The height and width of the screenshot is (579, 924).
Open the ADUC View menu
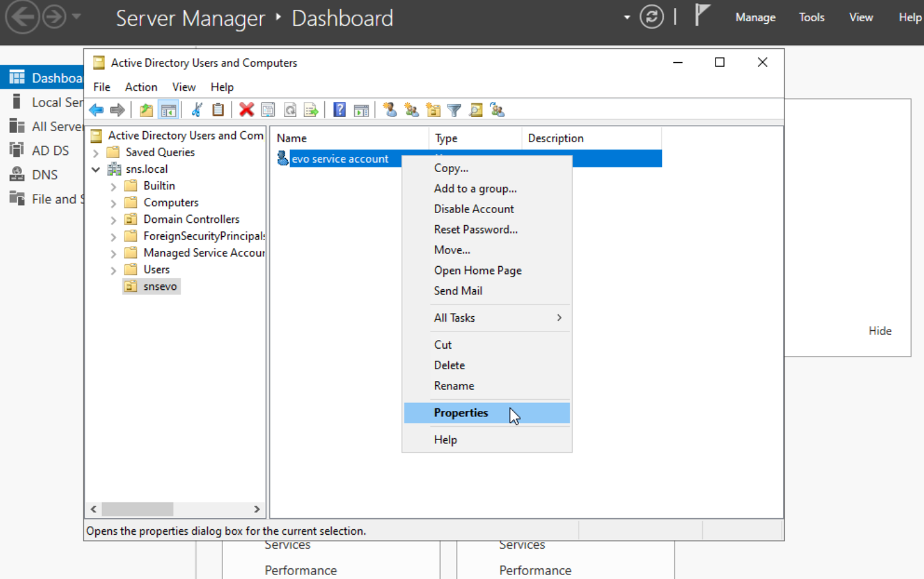tap(183, 87)
